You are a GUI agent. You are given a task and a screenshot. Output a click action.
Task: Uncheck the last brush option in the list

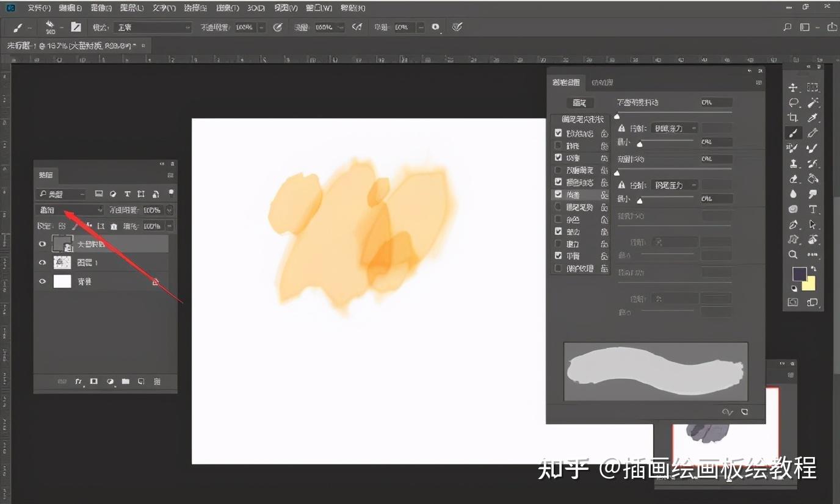click(557, 267)
